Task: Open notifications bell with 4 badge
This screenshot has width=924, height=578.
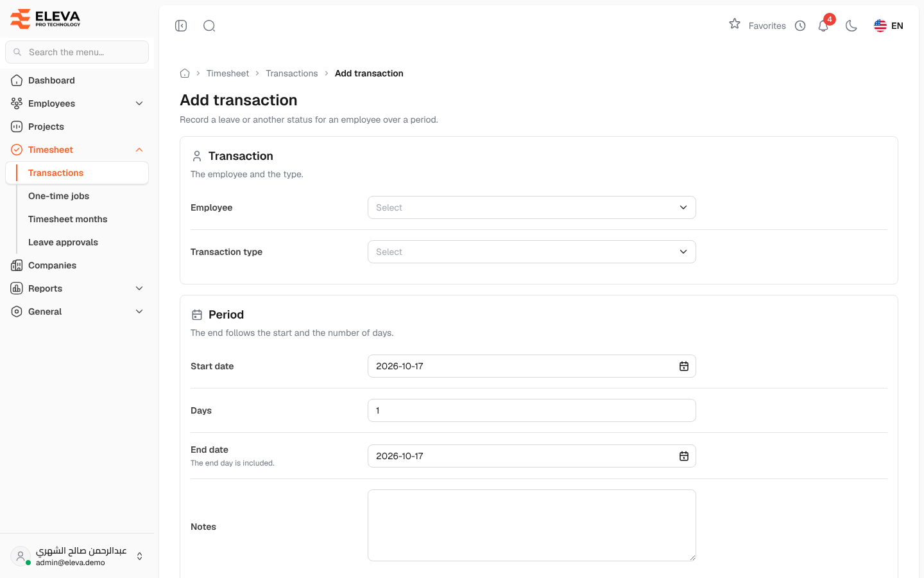Action: click(x=825, y=24)
